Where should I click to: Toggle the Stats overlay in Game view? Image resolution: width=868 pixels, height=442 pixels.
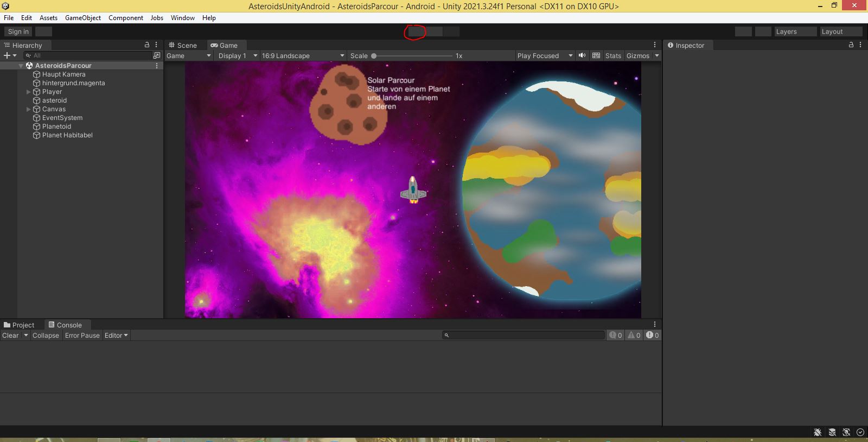tap(613, 55)
